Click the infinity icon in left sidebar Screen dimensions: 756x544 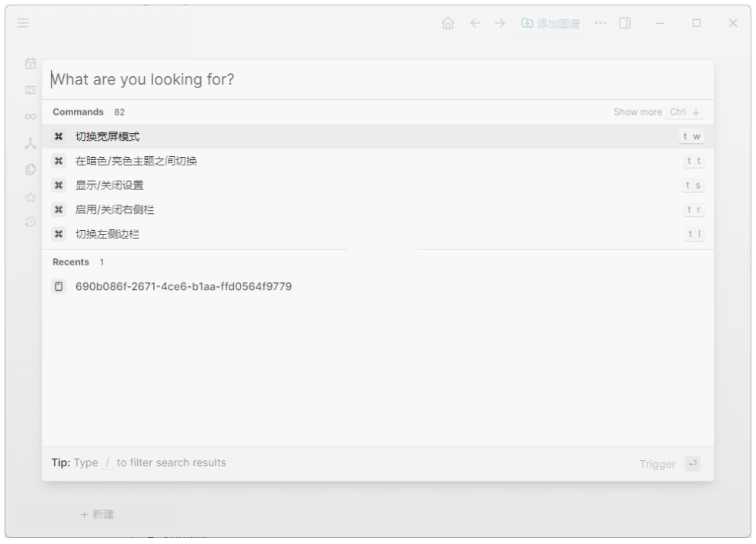[31, 117]
